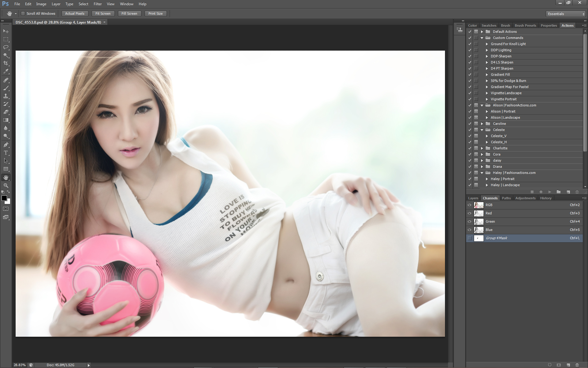The width and height of the screenshot is (588, 368).
Task: Click the Actual Pixels button
Action: (75, 13)
